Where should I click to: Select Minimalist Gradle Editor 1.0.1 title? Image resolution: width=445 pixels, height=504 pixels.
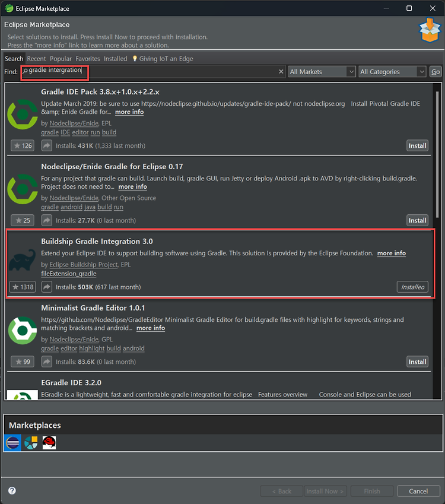point(93,308)
